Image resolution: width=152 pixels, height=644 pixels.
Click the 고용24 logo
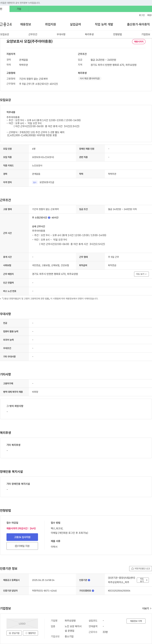click(6, 24)
